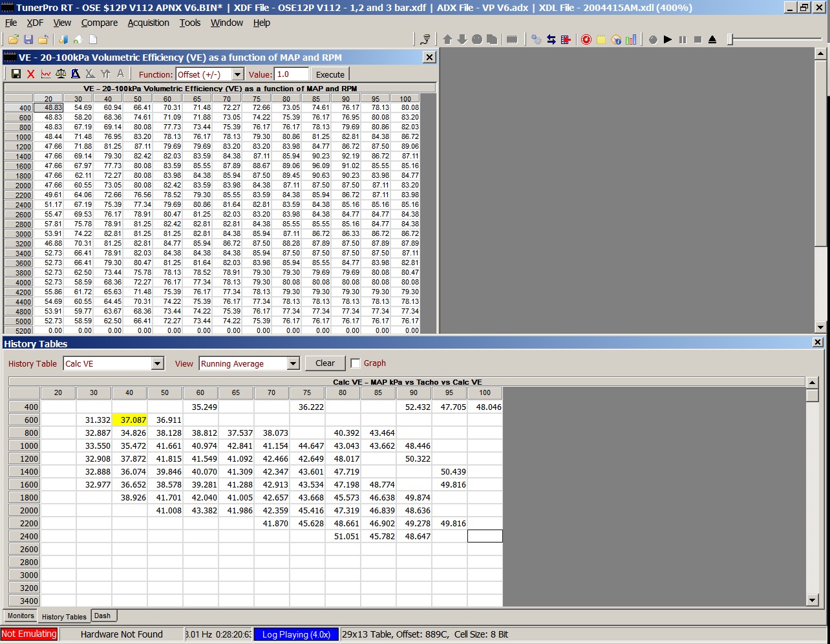Click the Not Emulating status indicator
Screen dimensions: 830x644
click(29, 634)
